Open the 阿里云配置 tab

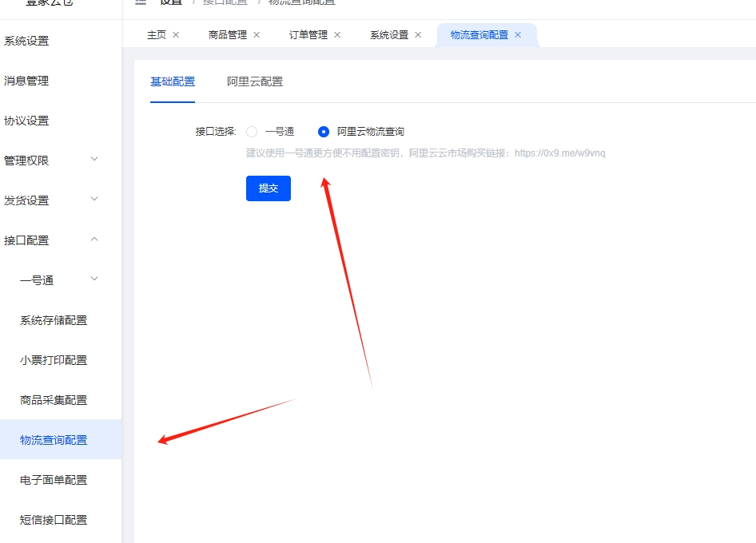(x=255, y=82)
